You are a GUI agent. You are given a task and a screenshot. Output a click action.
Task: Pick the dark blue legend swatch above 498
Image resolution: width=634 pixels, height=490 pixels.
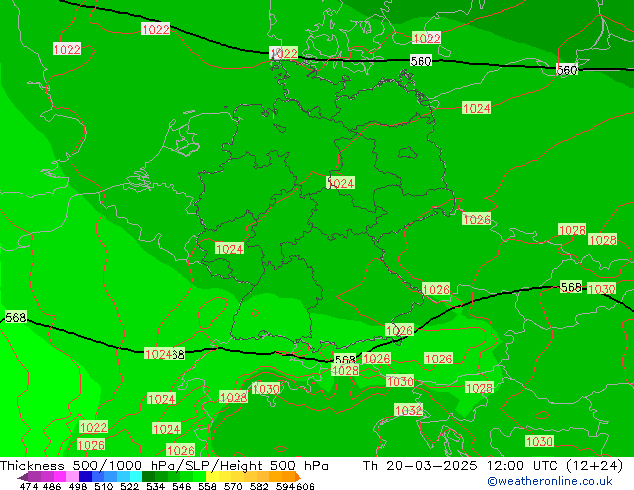click(x=85, y=476)
